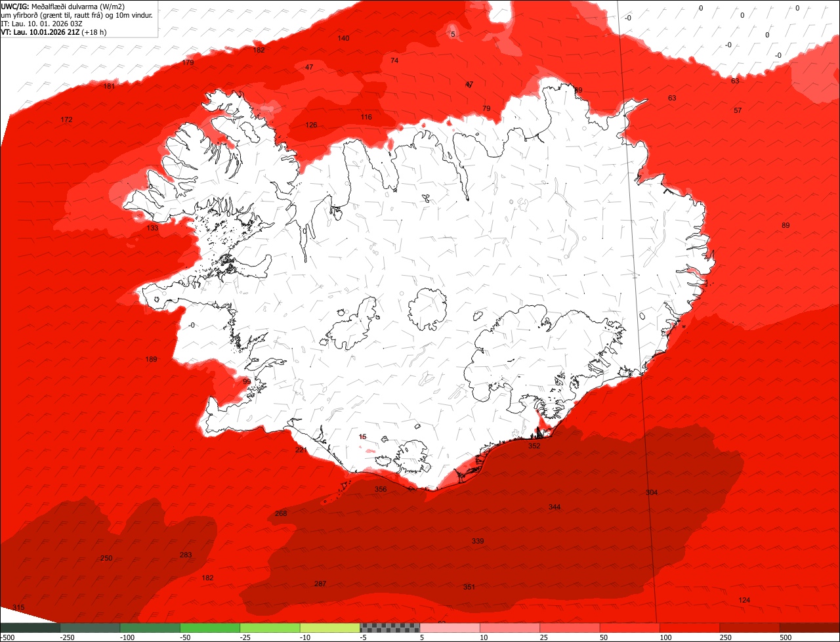Click the flux value 283 on the map
This screenshot has height=642, width=840.
pos(186,555)
